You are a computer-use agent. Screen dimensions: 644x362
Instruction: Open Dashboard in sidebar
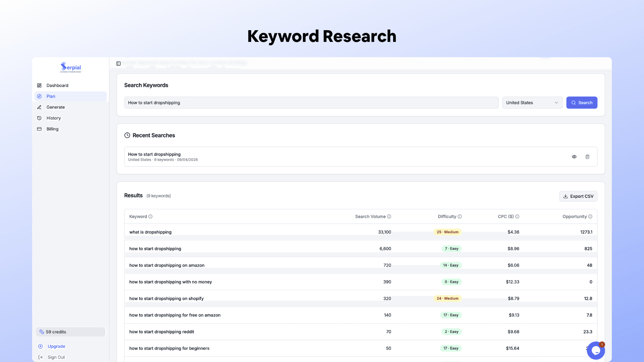70,85
